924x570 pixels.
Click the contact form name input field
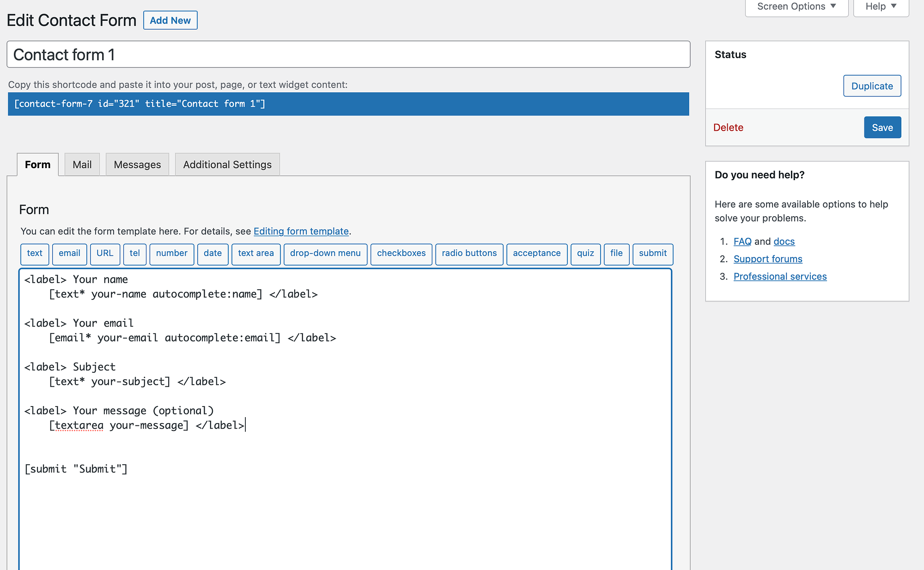(349, 54)
